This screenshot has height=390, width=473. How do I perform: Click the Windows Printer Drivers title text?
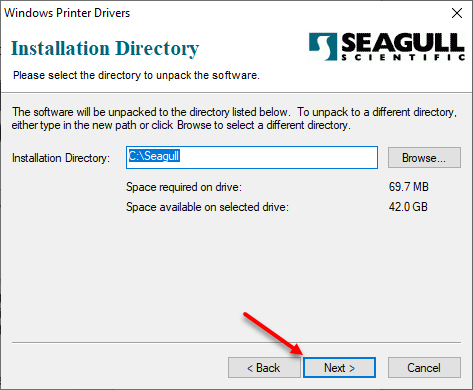67,13
